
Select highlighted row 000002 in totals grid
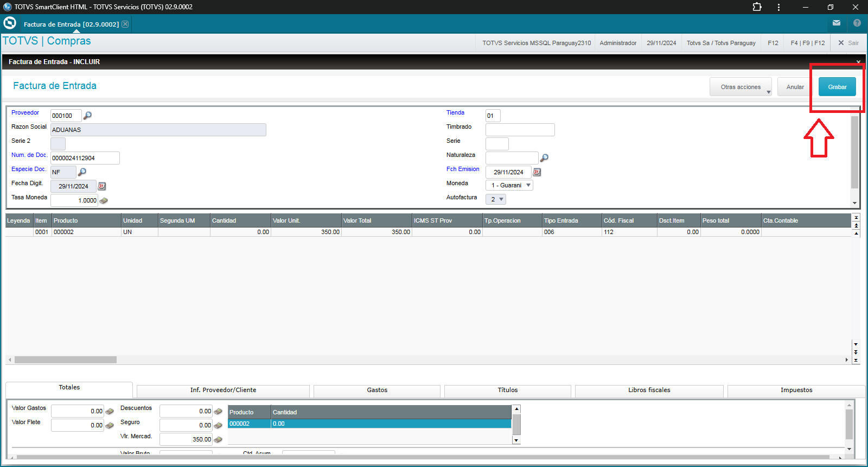pos(369,424)
